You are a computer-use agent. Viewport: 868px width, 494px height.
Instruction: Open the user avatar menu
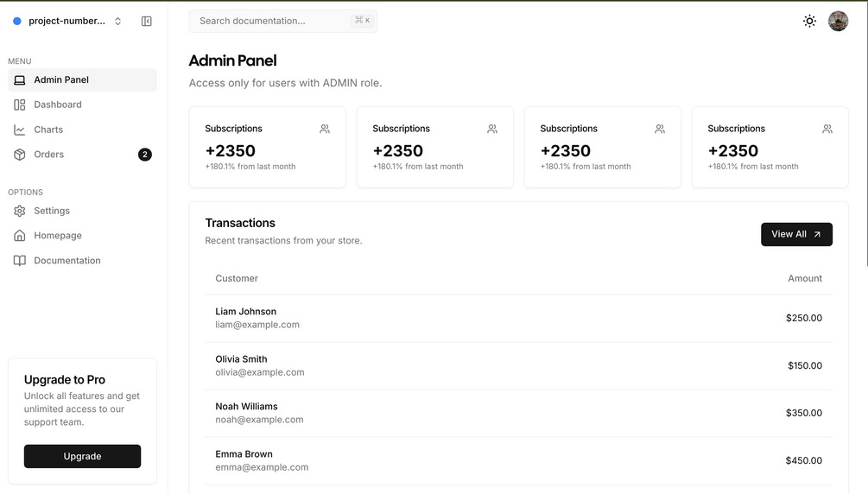tap(838, 21)
